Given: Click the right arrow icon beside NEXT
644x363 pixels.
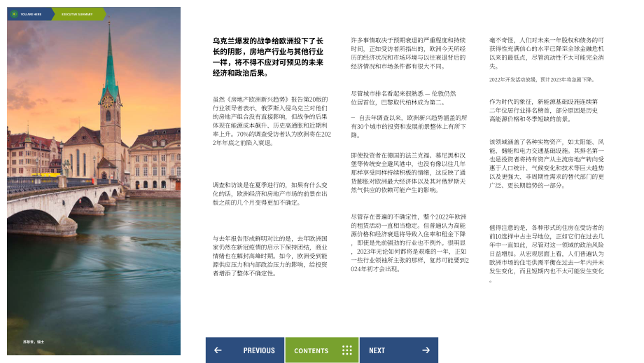Looking at the screenshot, I should point(426,350).
